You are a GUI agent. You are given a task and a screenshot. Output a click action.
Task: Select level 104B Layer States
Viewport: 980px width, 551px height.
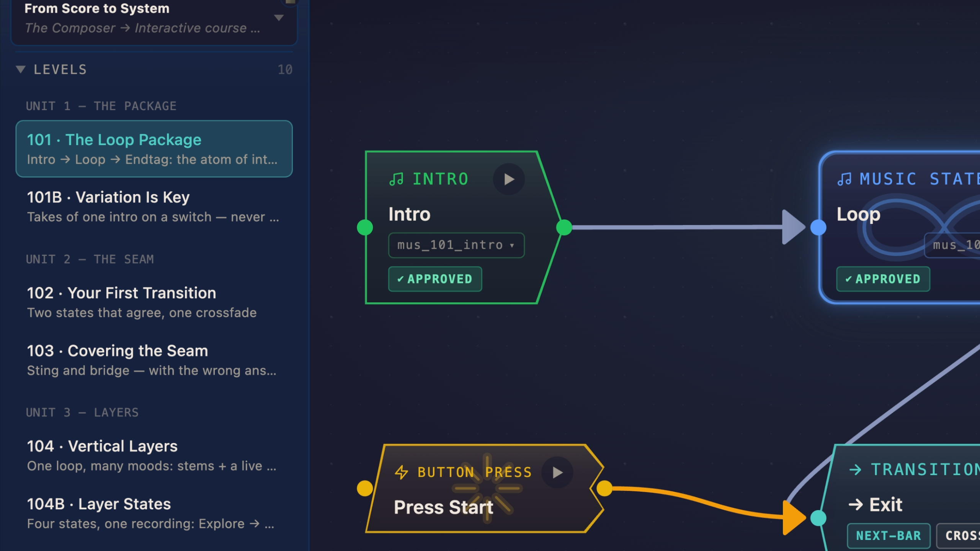pyautogui.click(x=154, y=513)
